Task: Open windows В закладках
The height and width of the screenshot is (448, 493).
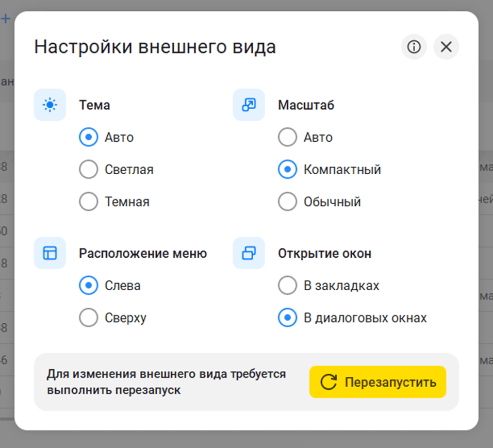Action: [288, 286]
